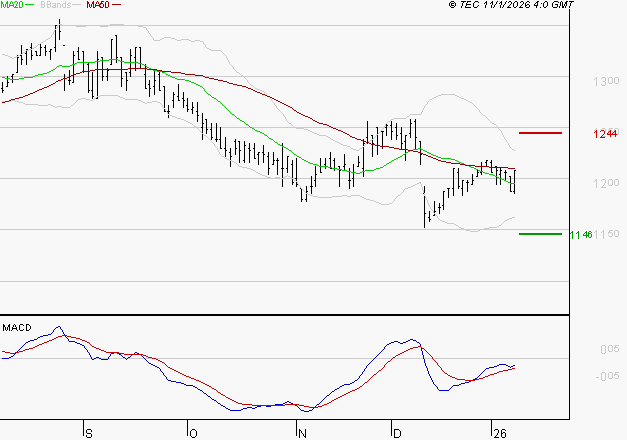Click the red resistance line marker
Image resolution: width=627 pixels, height=440 pixels.
click(x=540, y=133)
